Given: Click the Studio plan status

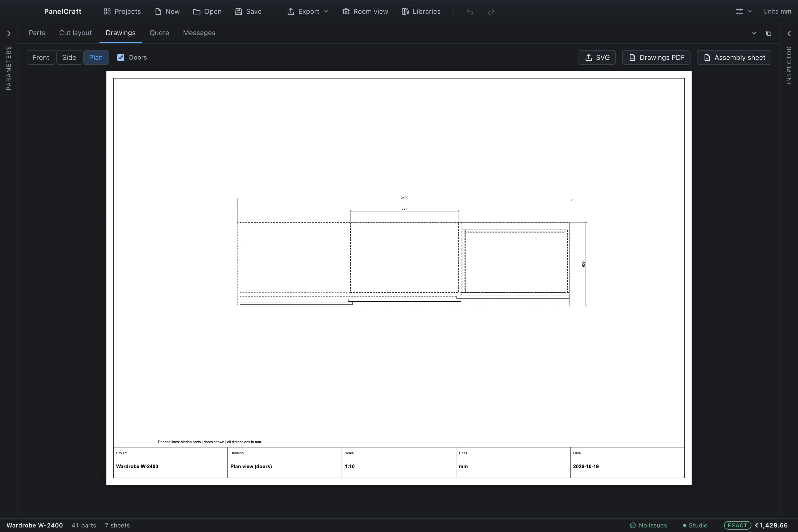Looking at the screenshot, I should pyautogui.click(x=695, y=525).
